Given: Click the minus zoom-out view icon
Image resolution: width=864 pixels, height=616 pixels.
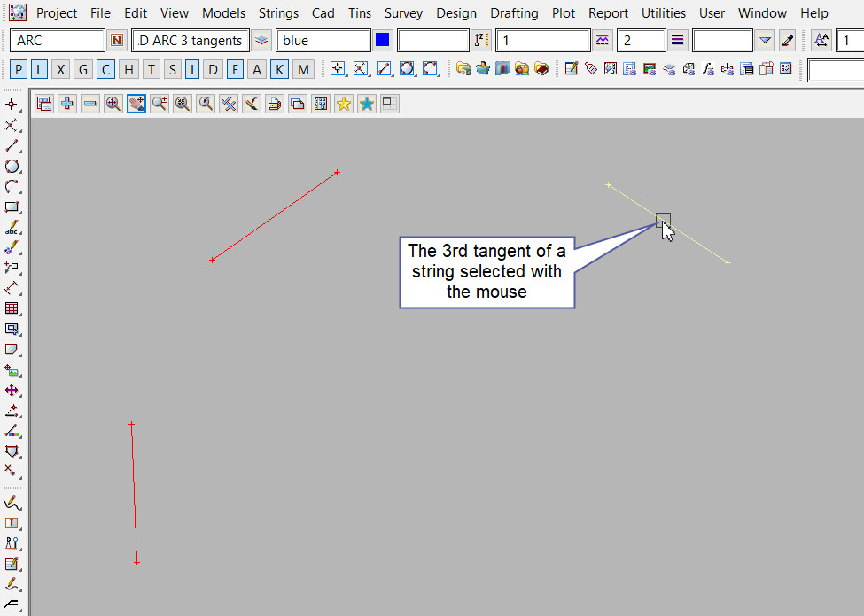Looking at the screenshot, I should pos(90,104).
